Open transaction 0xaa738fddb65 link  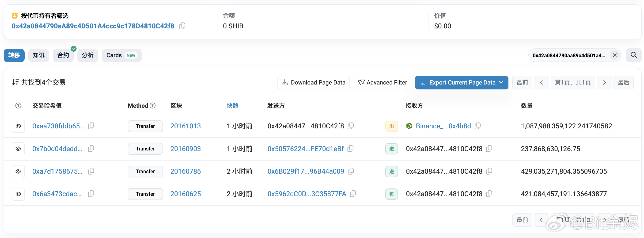[58, 126]
